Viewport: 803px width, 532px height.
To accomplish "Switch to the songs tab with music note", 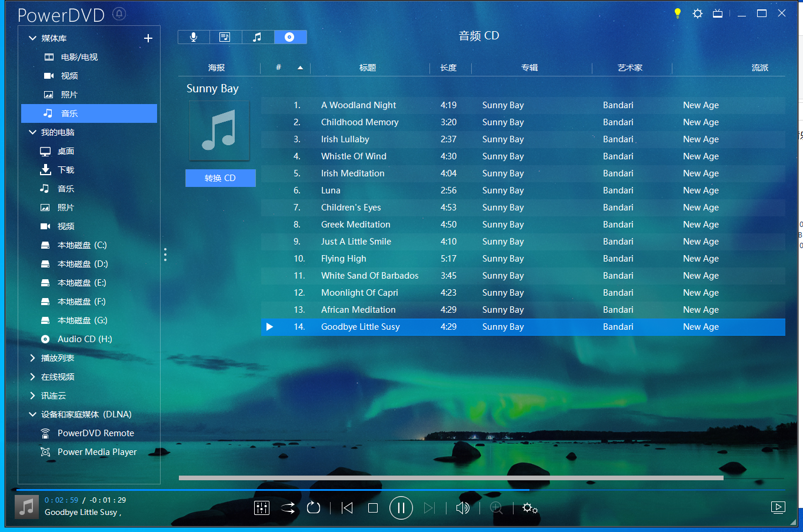I will 258,37.
